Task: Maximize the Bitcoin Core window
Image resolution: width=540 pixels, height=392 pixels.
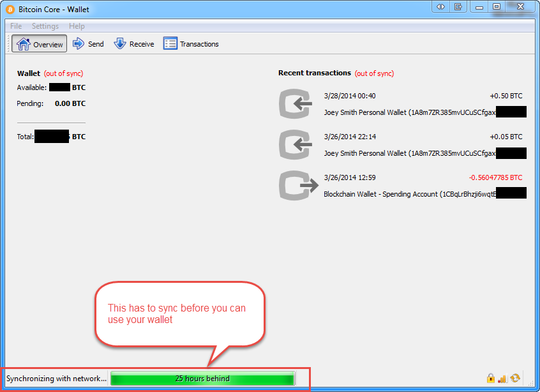Action: [x=496, y=6]
